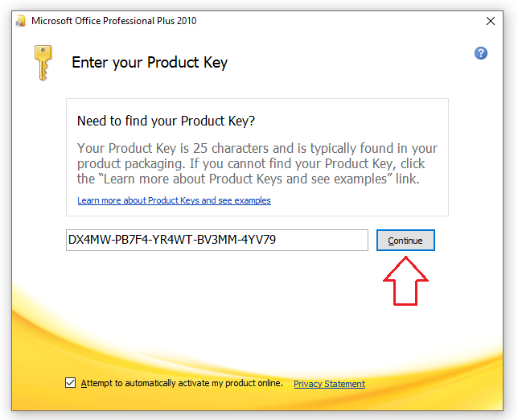Click the blue help question mark icon
518x420 pixels.
(481, 53)
